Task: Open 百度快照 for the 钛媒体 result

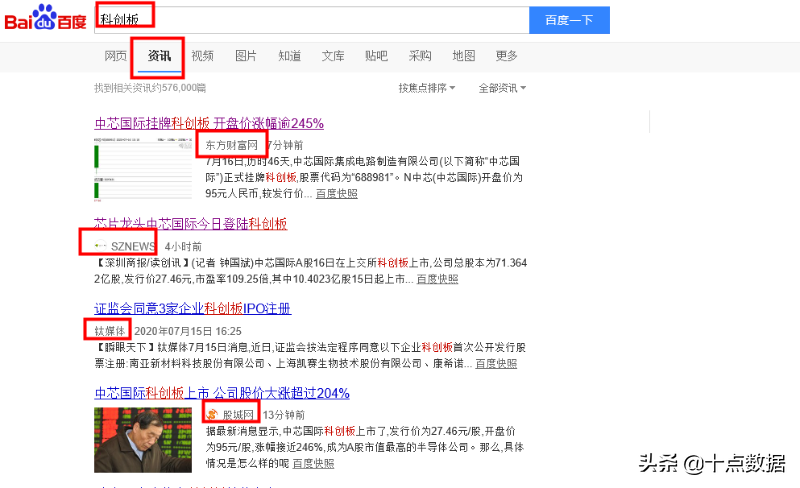Action: (x=496, y=363)
